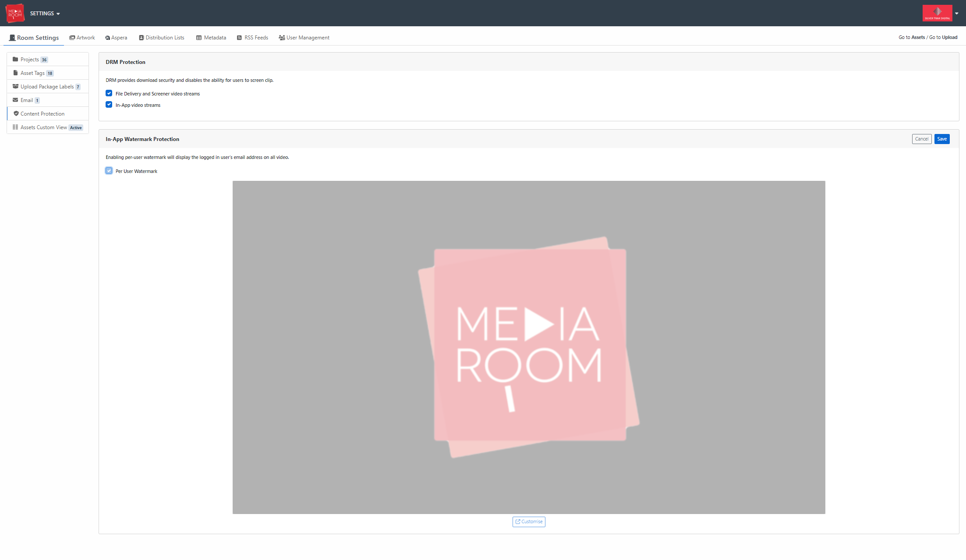Open Assets Custom View in the sidebar
This screenshot has height=560, width=966.
(x=48, y=127)
